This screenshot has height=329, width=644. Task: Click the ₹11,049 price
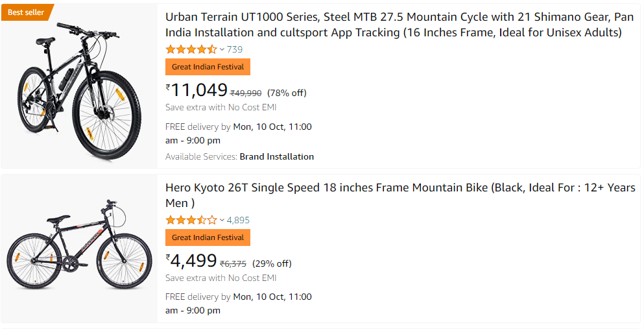pos(197,90)
